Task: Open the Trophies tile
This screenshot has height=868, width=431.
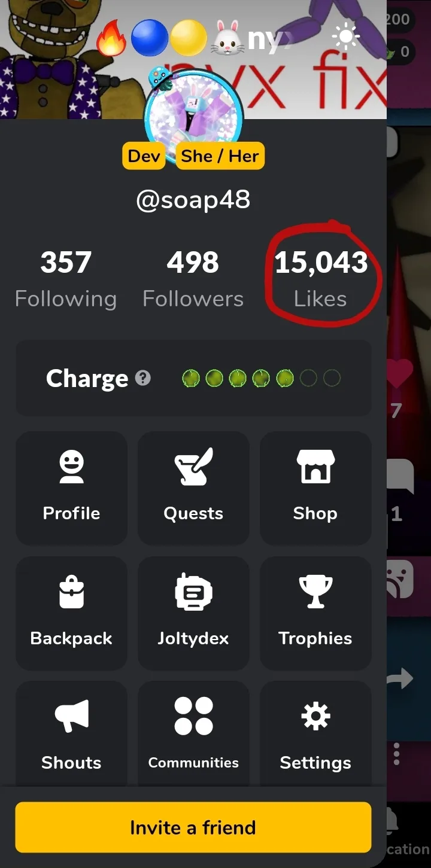Action: click(315, 613)
